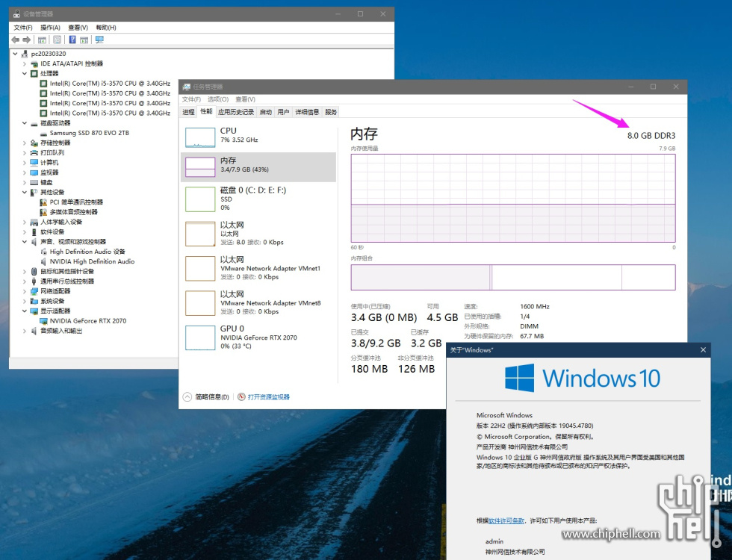Viewport: 732px width, 560px height.
Task: Collapse the 声音、视频和游戏控制器 node
Action: pyautogui.click(x=24, y=242)
